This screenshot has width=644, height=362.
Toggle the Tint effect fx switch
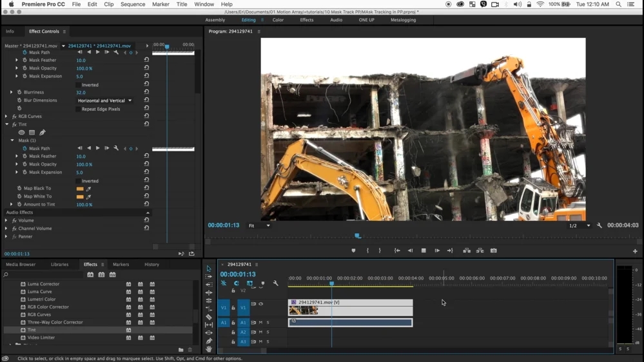tap(14, 124)
